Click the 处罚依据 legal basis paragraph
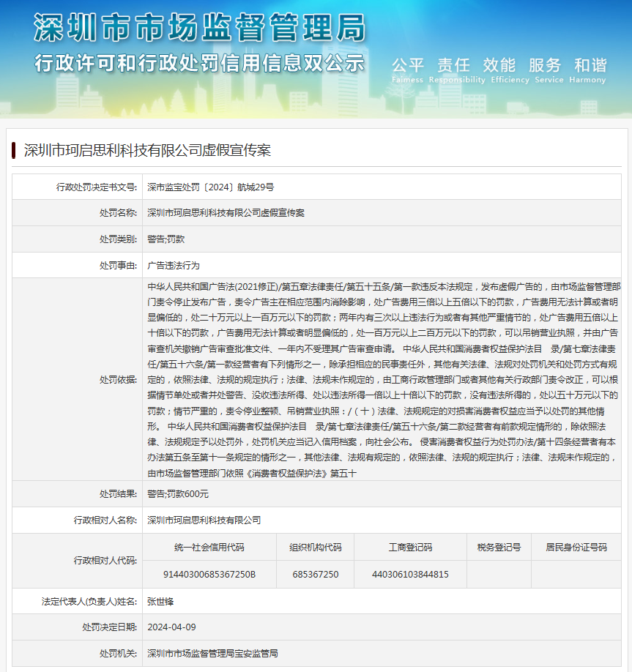The height and width of the screenshot is (672, 632). pyautogui.click(x=383, y=379)
